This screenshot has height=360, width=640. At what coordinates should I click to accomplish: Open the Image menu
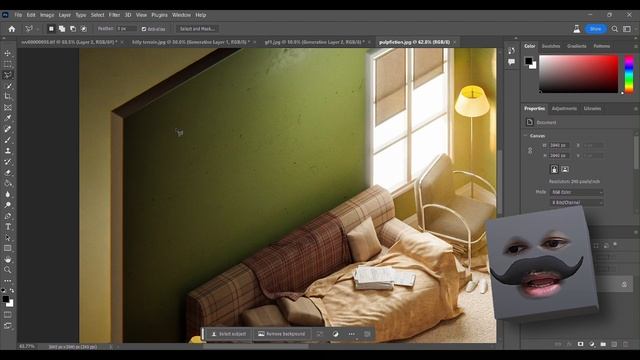pyautogui.click(x=47, y=15)
